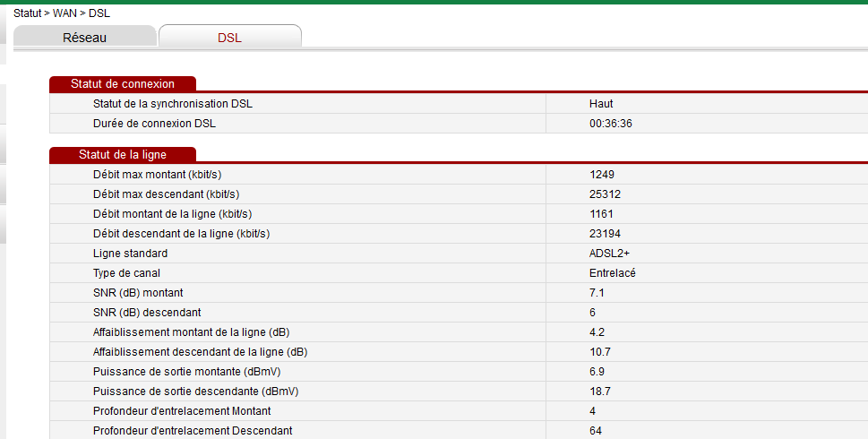The width and height of the screenshot is (868, 439).
Task: Click the Statut de la ligne section header
Action: point(122,154)
